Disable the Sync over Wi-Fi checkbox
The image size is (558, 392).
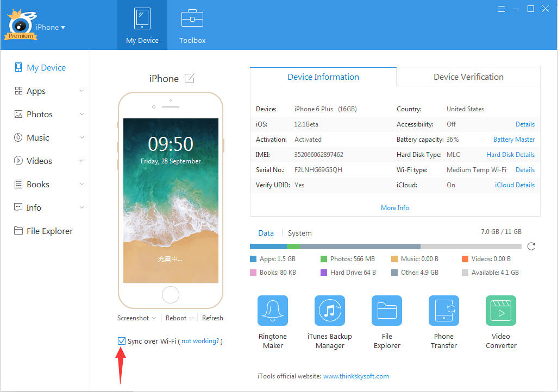click(x=122, y=341)
